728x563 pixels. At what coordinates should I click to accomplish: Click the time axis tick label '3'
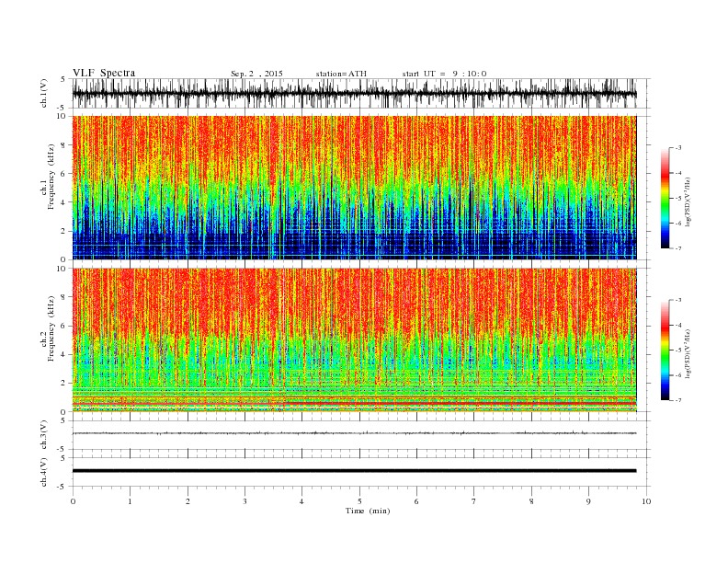point(245,501)
